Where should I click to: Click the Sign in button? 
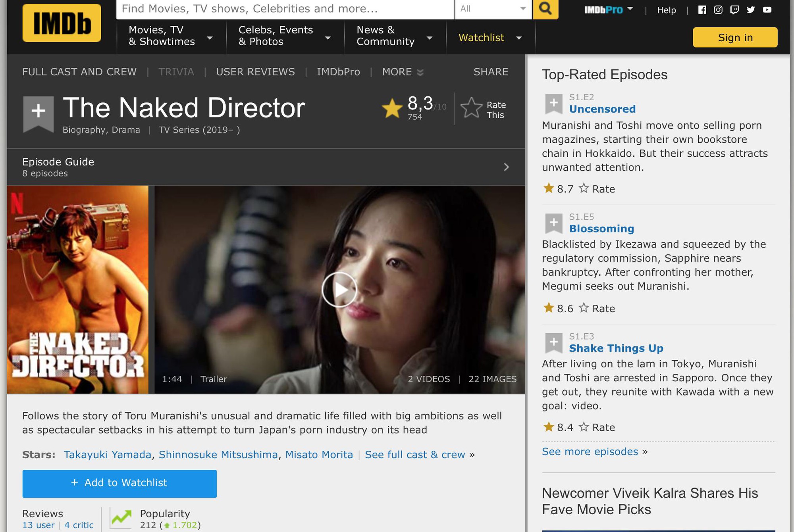[735, 37]
